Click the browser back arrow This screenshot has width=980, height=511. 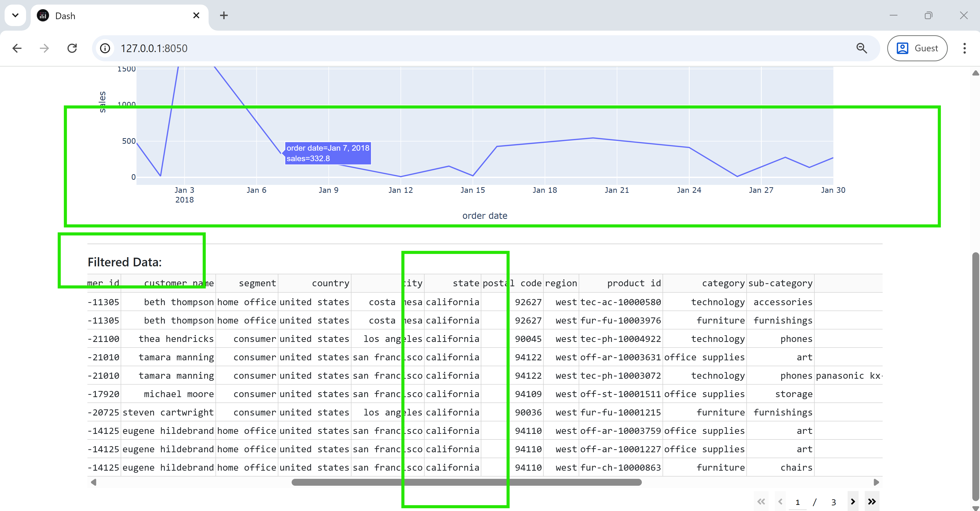(17, 48)
